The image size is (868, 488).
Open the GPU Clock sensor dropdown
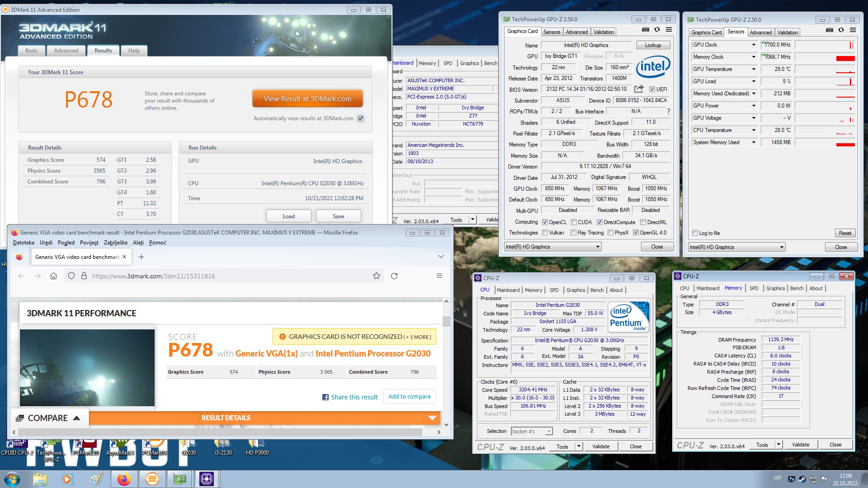click(x=754, y=45)
